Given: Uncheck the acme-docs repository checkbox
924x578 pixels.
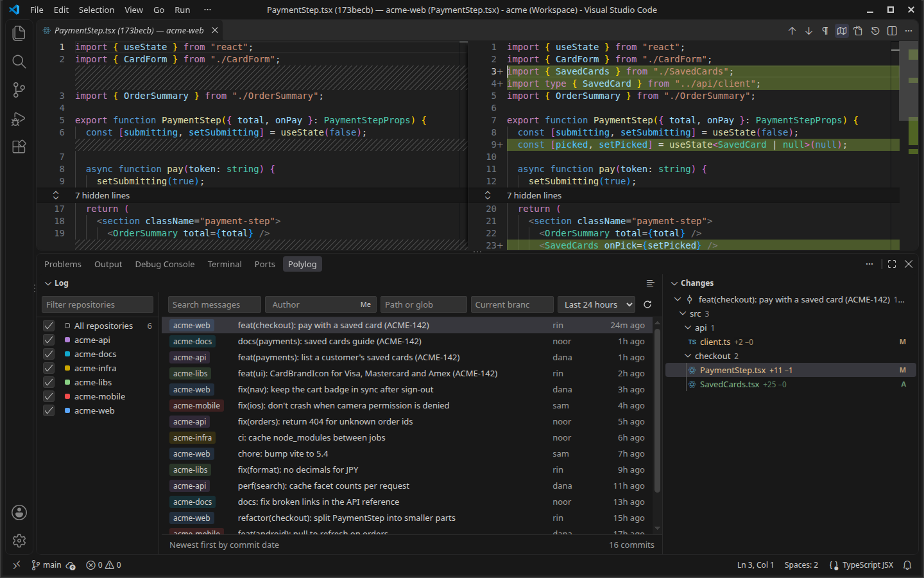Looking at the screenshot, I should [49, 354].
